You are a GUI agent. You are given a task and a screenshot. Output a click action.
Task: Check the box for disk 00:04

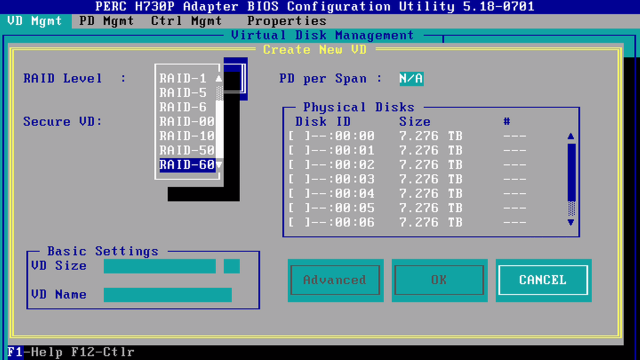click(299, 194)
